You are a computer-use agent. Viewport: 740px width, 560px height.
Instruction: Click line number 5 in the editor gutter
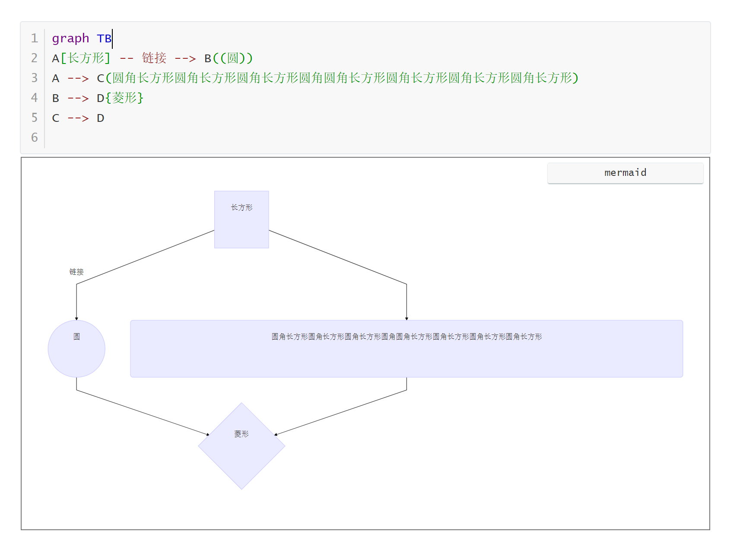click(x=34, y=118)
